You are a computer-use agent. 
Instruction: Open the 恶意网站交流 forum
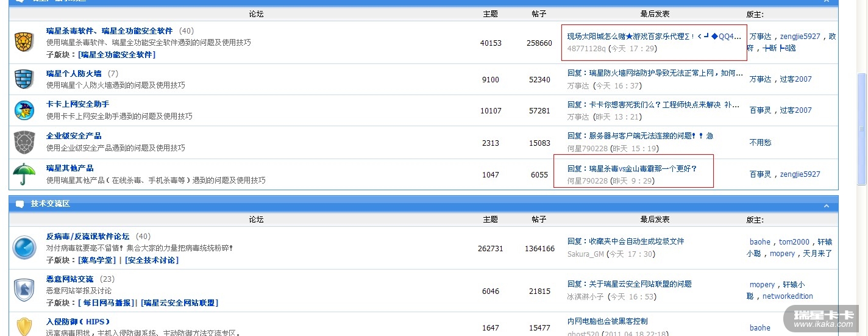point(69,279)
